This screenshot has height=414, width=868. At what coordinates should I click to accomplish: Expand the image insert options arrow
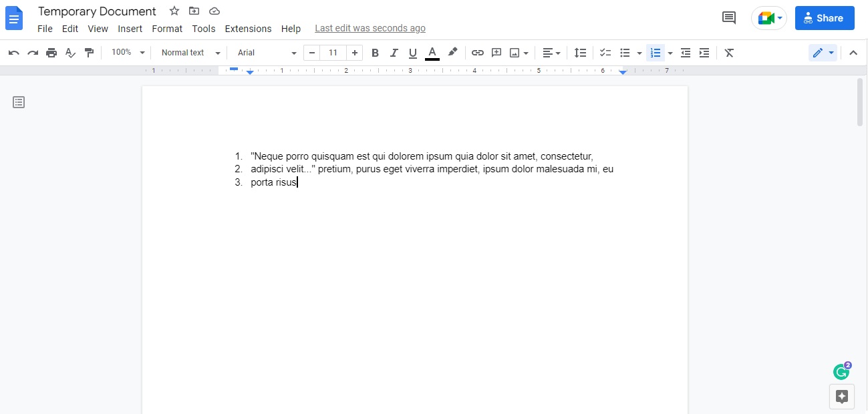click(x=527, y=53)
